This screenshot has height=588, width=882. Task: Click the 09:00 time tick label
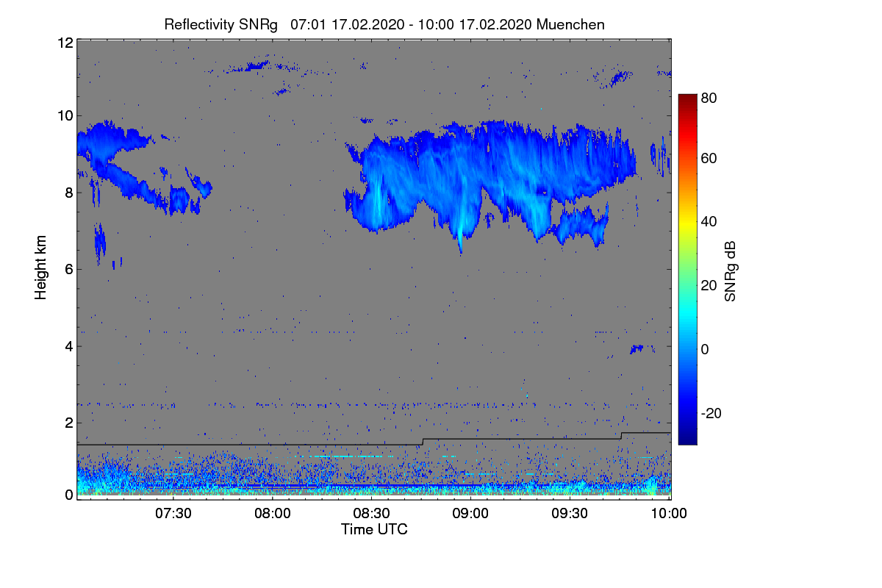tap(471, 513)
